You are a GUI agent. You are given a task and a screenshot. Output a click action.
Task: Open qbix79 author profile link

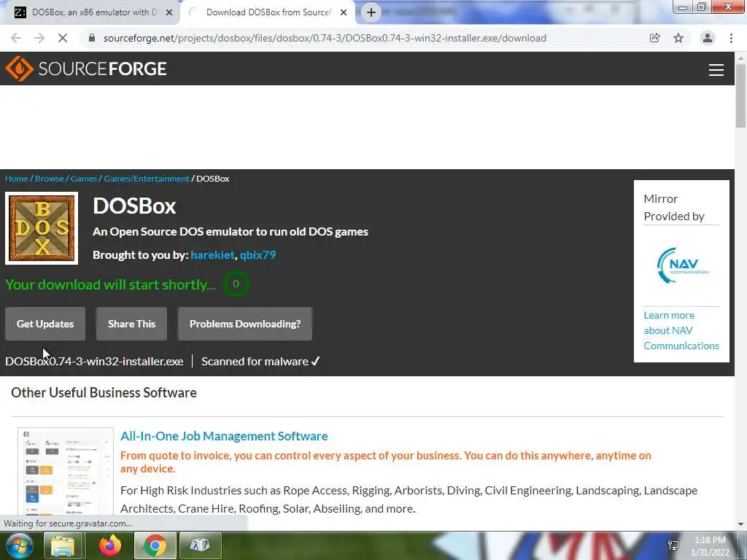pyautogui.click(x=258, y=254)
